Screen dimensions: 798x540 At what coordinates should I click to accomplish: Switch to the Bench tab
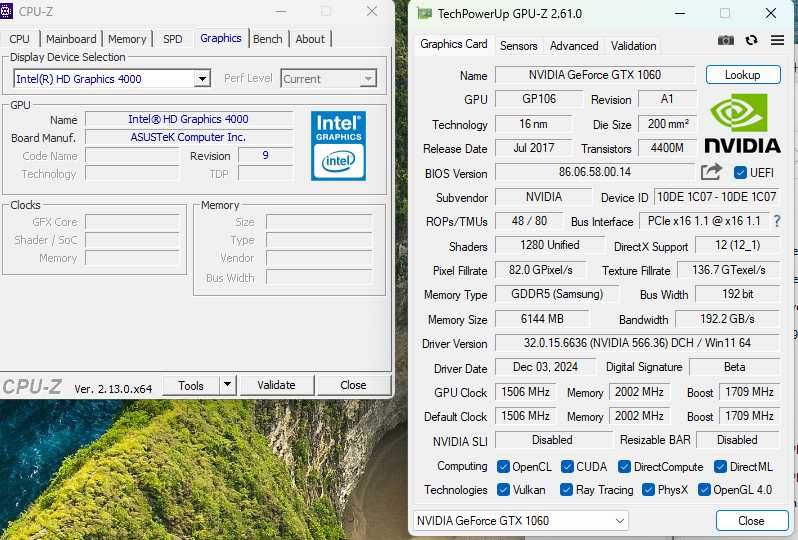click(268, 39)
